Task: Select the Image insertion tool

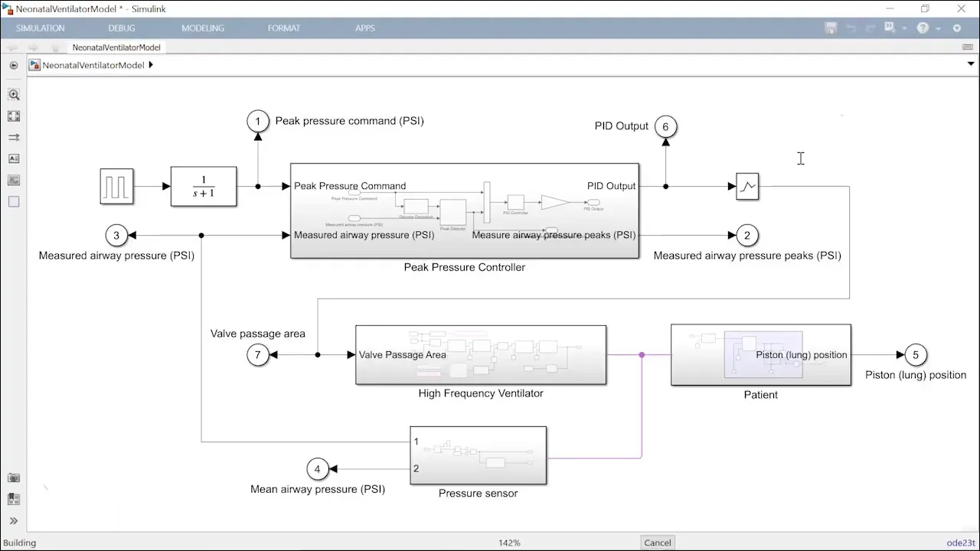Action: [14, 181]
